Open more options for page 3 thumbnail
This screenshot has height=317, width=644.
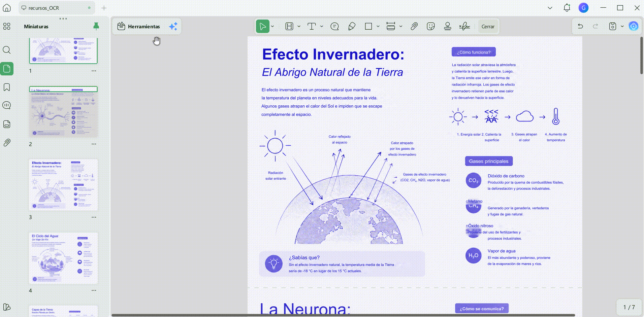[94, 217]
